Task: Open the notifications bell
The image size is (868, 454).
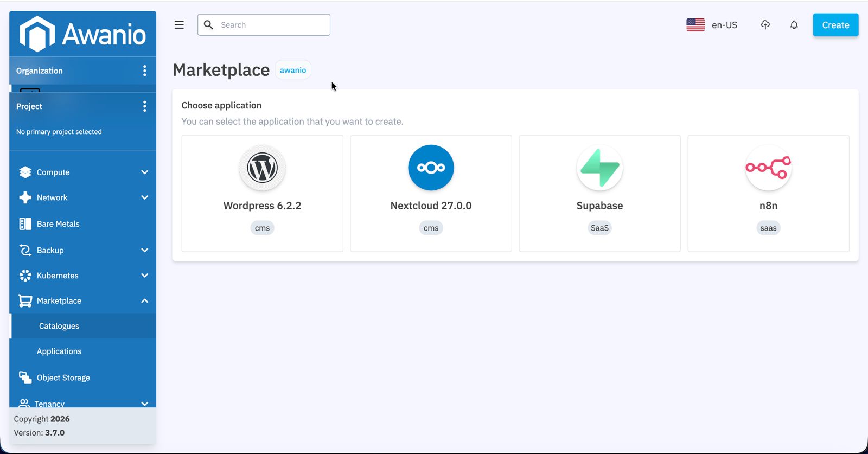Action: 794,25
